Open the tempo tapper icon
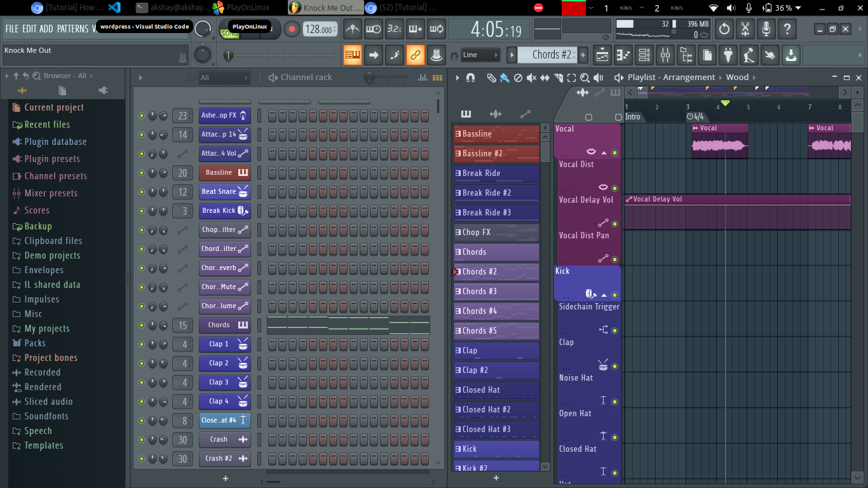The image size is (868, 488). click(x=749, y=55)
